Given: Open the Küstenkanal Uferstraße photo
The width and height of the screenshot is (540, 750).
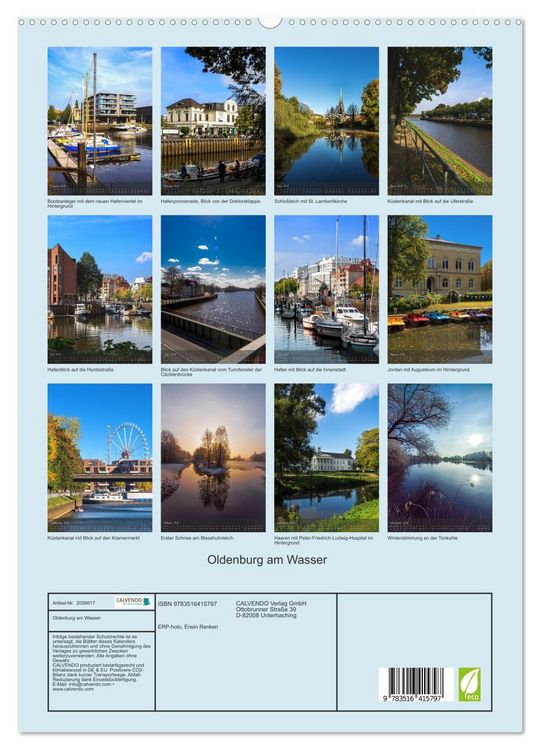Looking at the screenshot, I should tap(440, 121).
